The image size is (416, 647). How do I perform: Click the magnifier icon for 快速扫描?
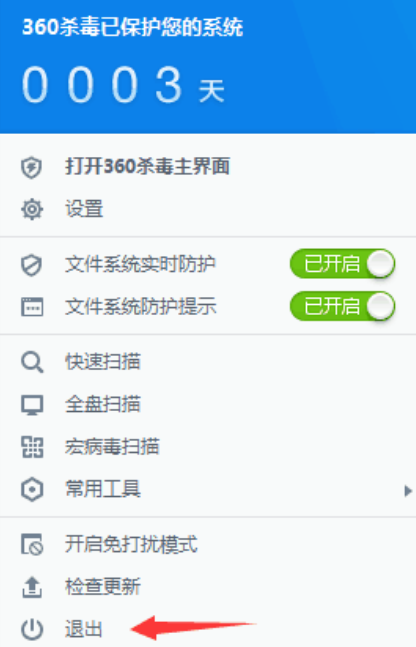click(x=32, y=362)
